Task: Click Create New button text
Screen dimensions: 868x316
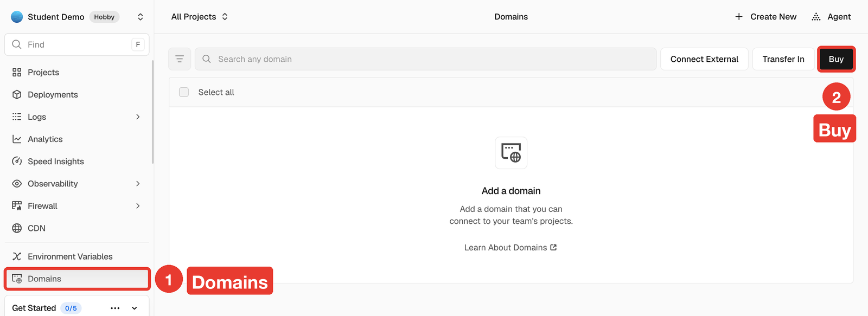Action: tap(773, 17)
